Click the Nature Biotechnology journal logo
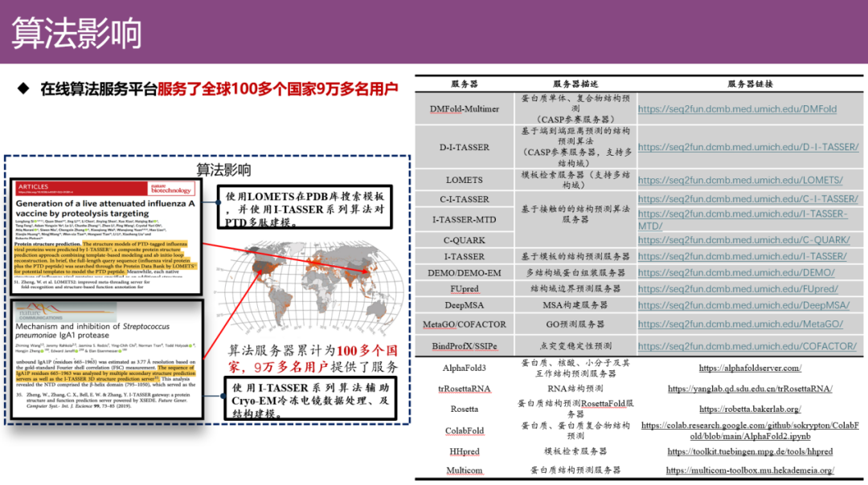Screen dimensions: 868x485 (x=171, y=189)
